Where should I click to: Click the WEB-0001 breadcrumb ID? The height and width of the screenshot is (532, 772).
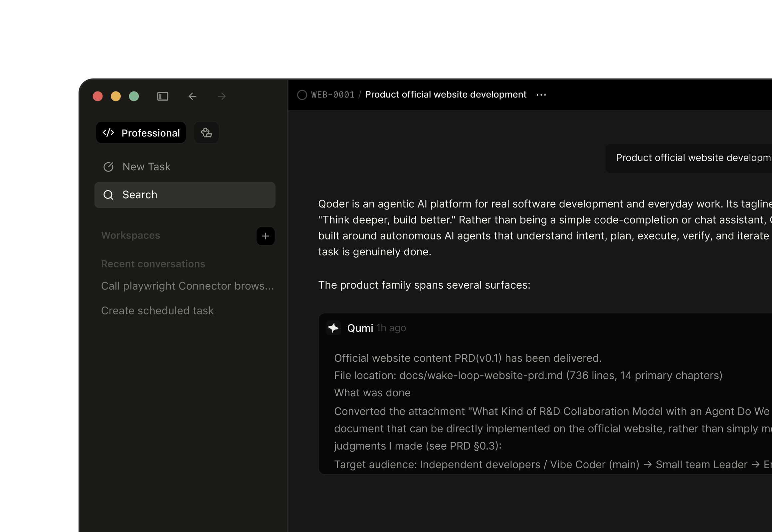coord(333,95)
